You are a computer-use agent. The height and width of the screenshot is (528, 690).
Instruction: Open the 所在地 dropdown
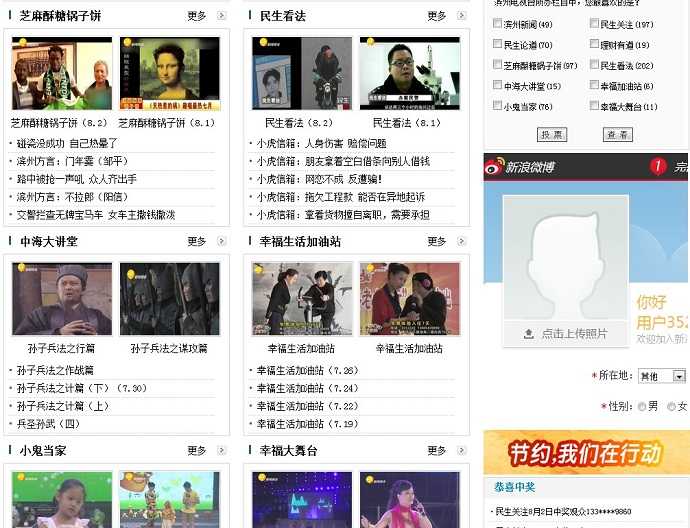coord(662,376)
